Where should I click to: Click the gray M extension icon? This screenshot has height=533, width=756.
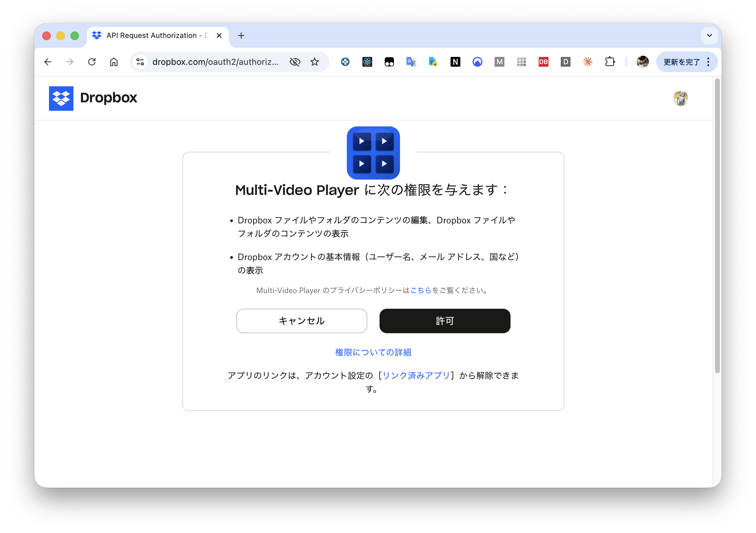point(499,61)
